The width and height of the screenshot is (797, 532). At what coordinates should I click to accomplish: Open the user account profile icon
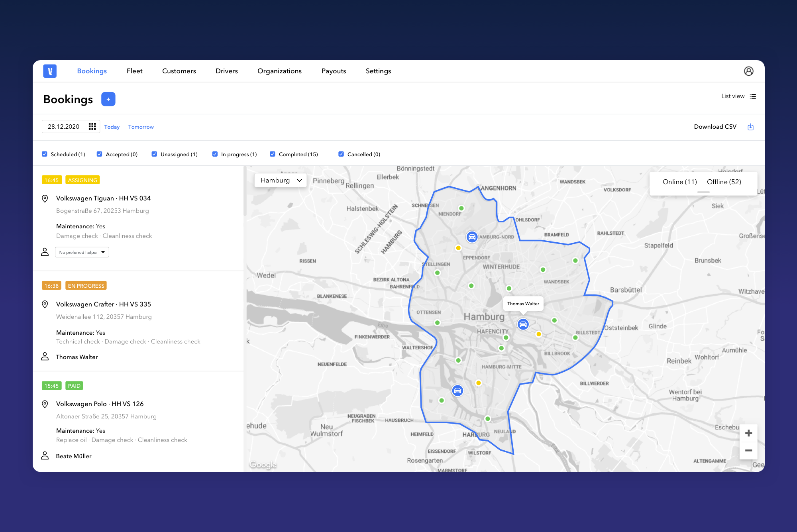point(749,71)
